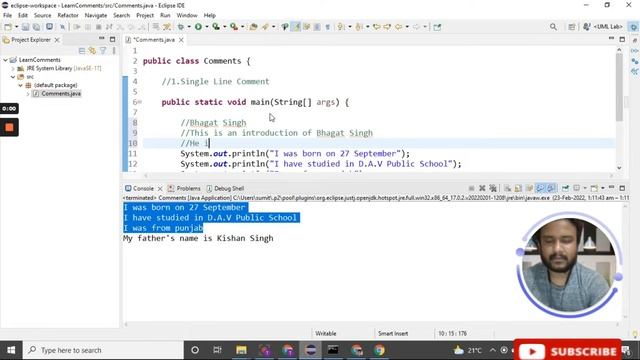Click the Open Type package icon
Viewport: 640px width, 360px height.
click(253, 27)
